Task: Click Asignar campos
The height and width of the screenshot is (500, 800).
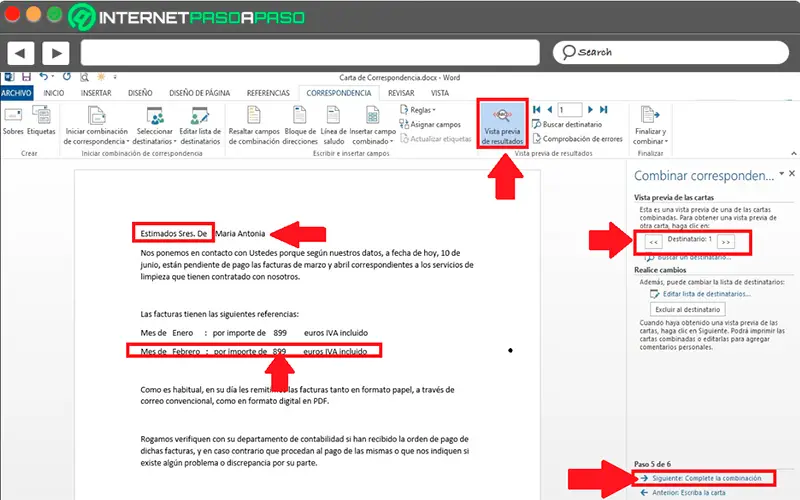Action: (x=430, y=124)
